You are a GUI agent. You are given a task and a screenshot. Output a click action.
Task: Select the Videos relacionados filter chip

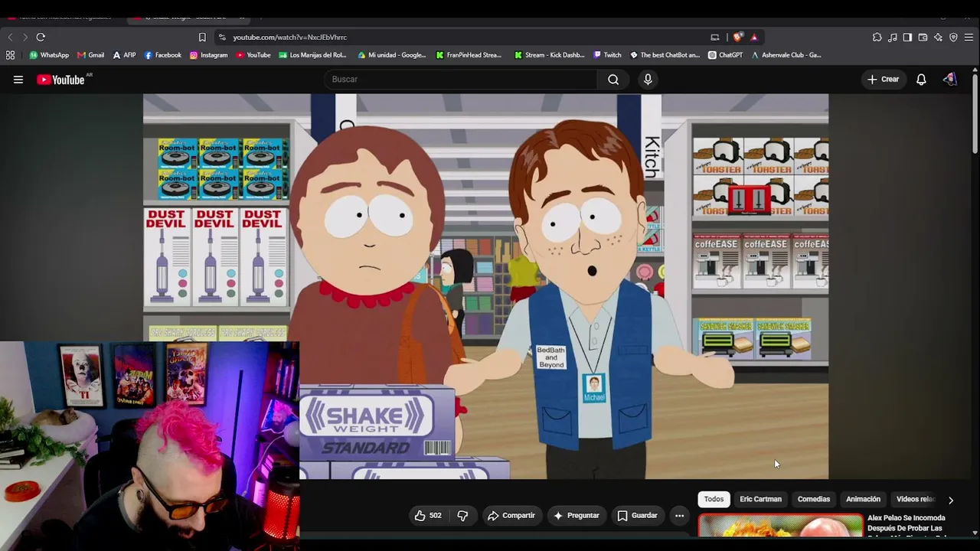[916, 500]
